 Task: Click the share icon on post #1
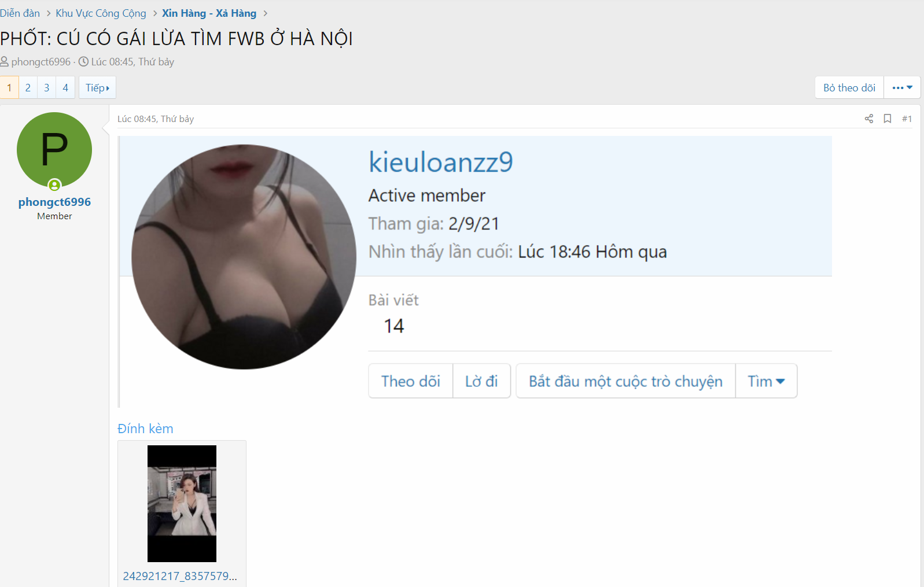(x=868, y=119)
